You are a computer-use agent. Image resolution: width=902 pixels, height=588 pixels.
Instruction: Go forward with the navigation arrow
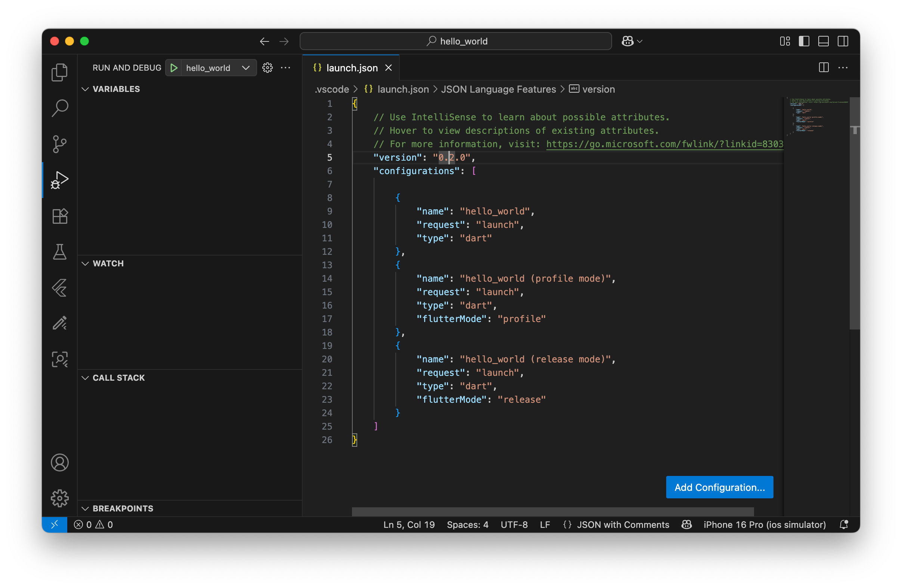284,41
